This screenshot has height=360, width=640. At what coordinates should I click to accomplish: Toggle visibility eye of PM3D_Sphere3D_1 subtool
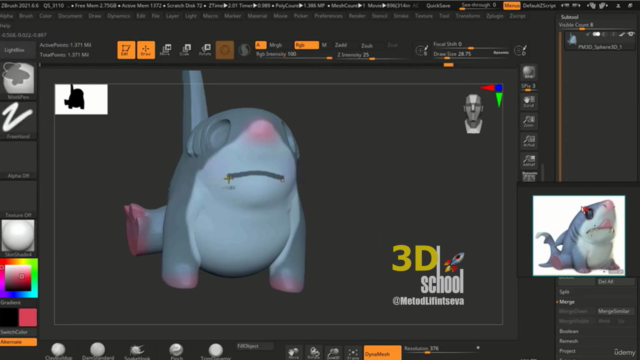click(631, 35)
